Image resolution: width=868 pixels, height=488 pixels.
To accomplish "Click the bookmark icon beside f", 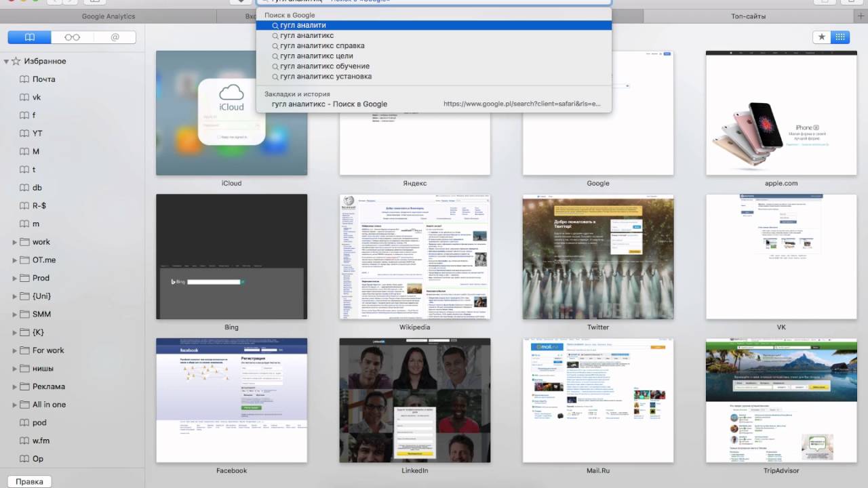I will [24, 115].
